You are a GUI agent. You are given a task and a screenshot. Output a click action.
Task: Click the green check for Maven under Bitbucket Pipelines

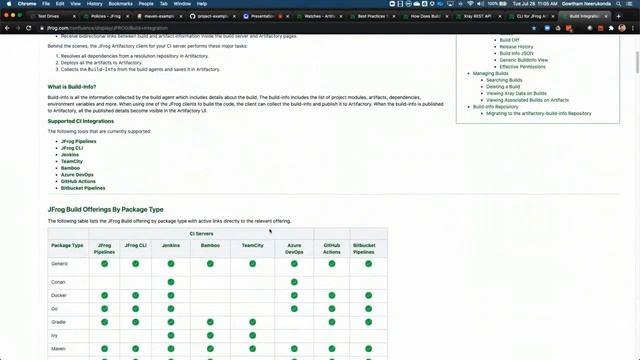pos(369,349)
